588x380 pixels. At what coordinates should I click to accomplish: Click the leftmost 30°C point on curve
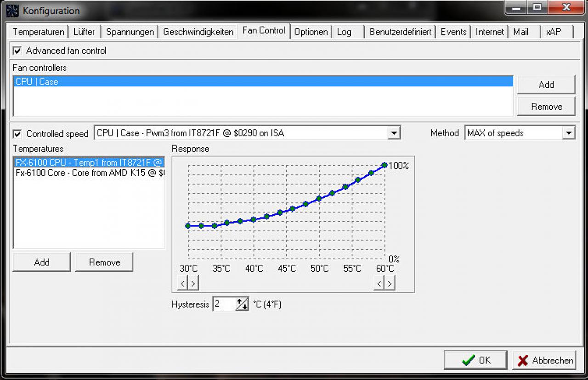[188, 226]
